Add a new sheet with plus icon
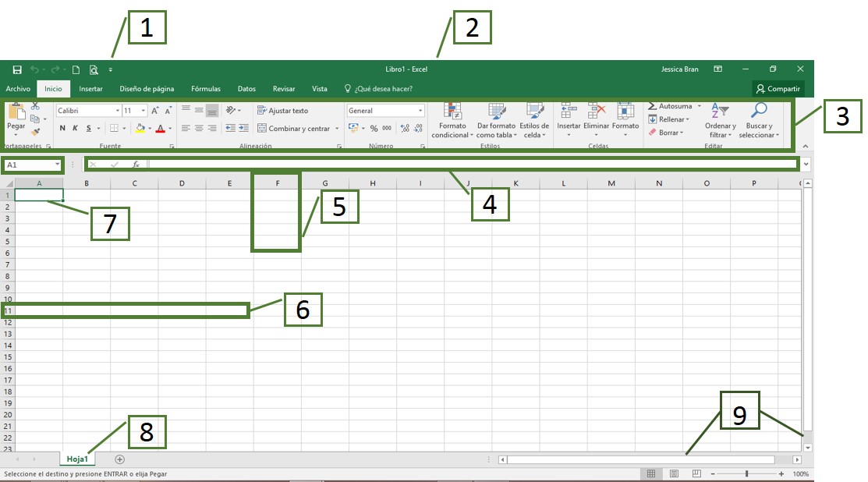The image size is (868, 482). 119,459
